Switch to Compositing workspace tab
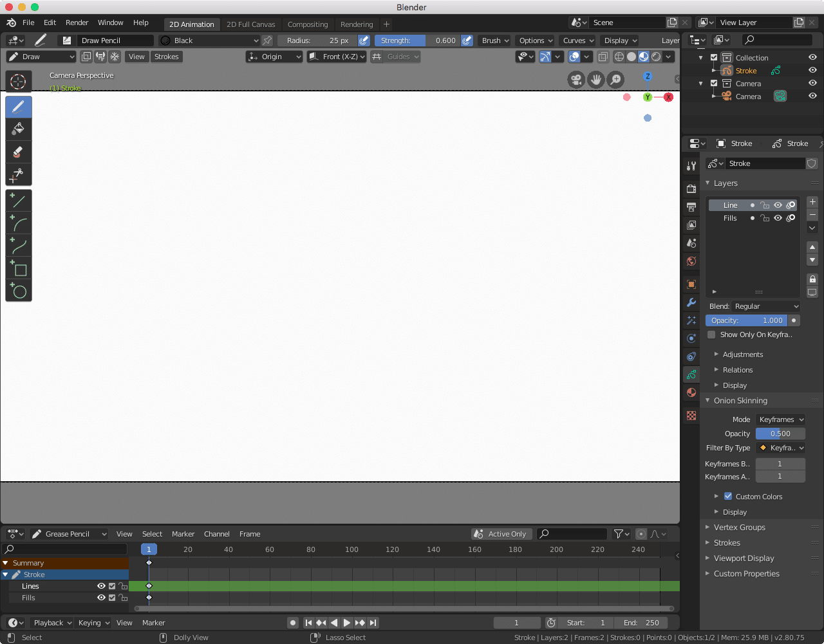Screen dimensions: 824x644 pos(308,24)
